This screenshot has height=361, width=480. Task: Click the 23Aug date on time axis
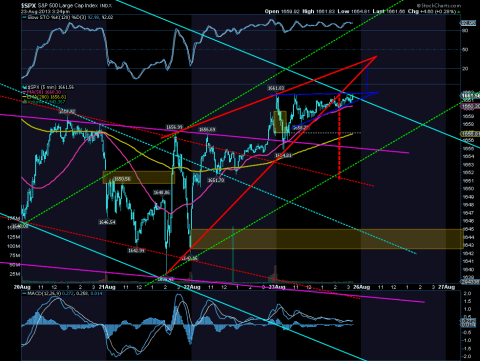(277, 287)
